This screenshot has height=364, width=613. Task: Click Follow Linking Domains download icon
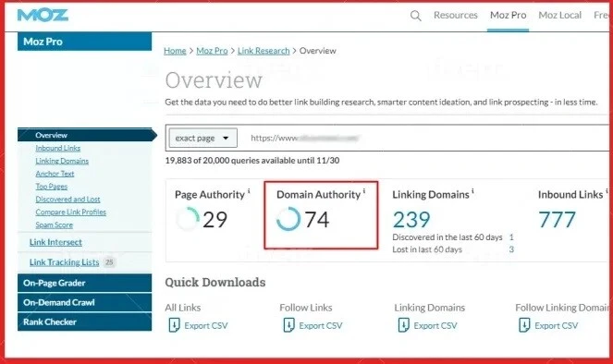point(524,325)
